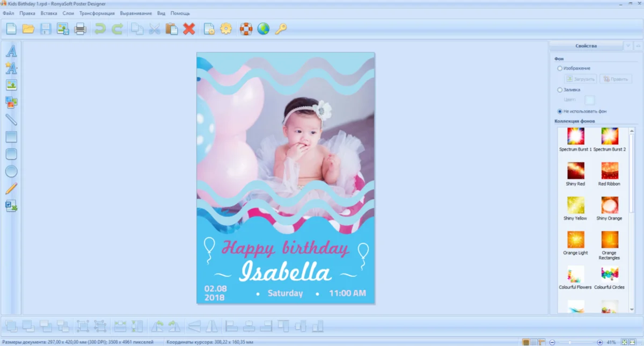Open the Трансформация menu
This screenshot has width=644, height=346.
tap(97, 13)
